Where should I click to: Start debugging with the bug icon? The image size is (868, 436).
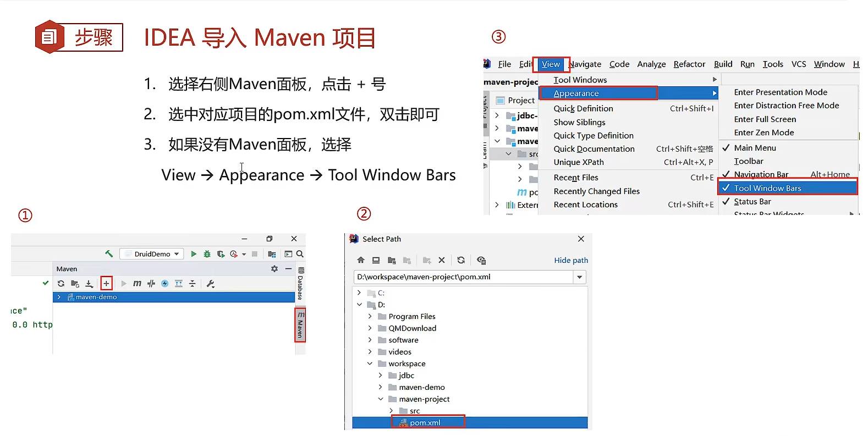207,254
